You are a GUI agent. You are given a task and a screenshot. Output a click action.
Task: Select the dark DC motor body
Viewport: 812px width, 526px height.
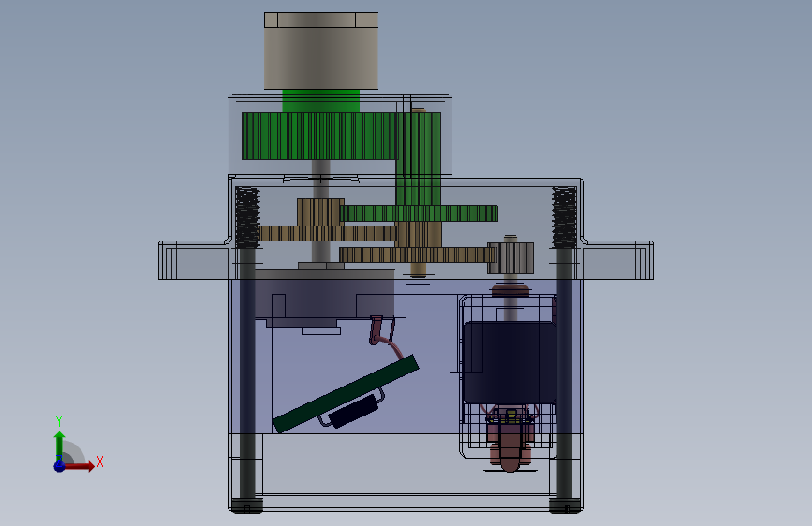(x=509, y=362)
